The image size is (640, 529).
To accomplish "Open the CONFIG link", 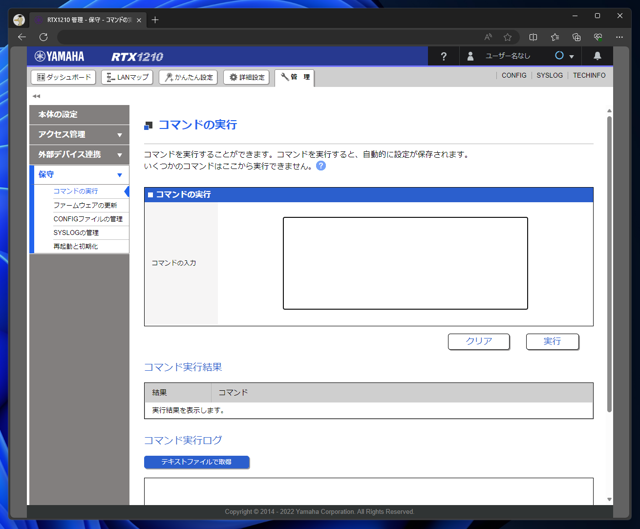I will point(514,76).
